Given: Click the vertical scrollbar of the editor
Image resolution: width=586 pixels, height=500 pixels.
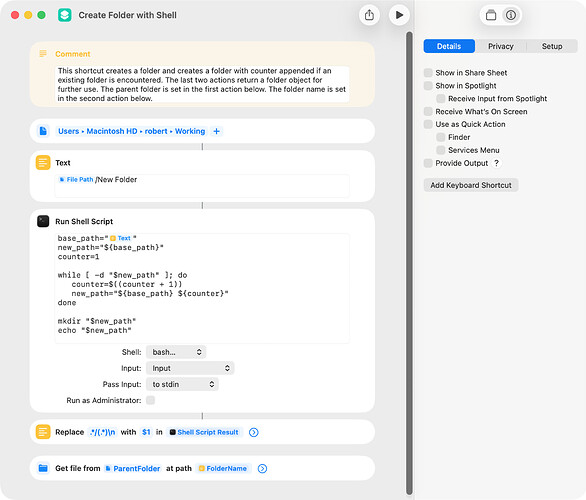Looking at the screenshot, I should 409,263.
